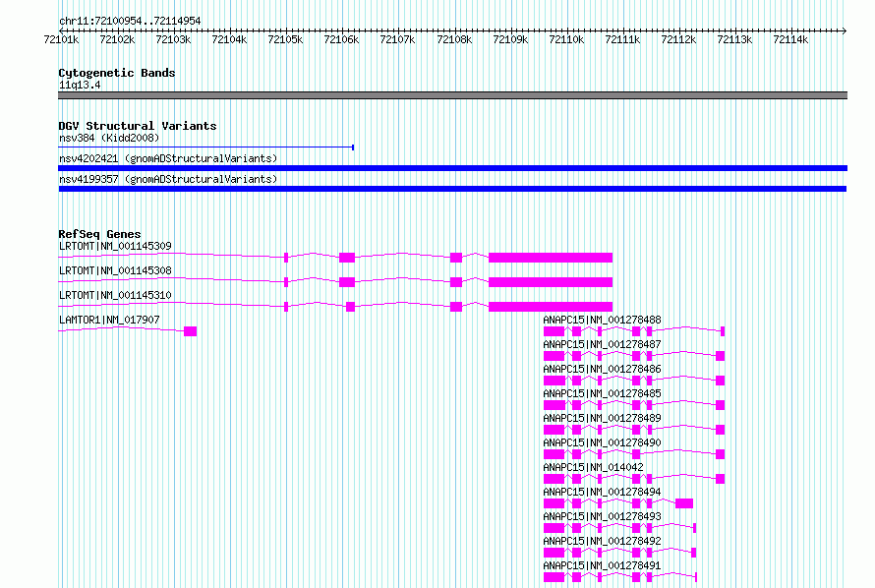
Task: Open the nsv4199357 gnomAD variant label
Action: click(168, 179)
